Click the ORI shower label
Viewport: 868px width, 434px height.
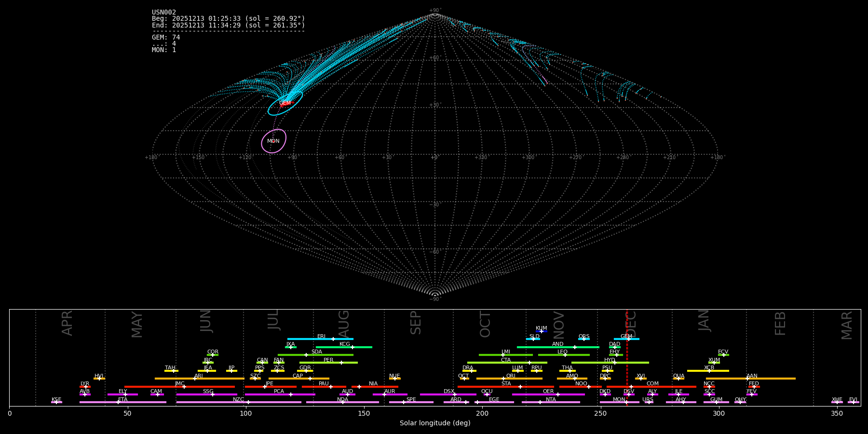pyautogui.click(x=511, y=376)
